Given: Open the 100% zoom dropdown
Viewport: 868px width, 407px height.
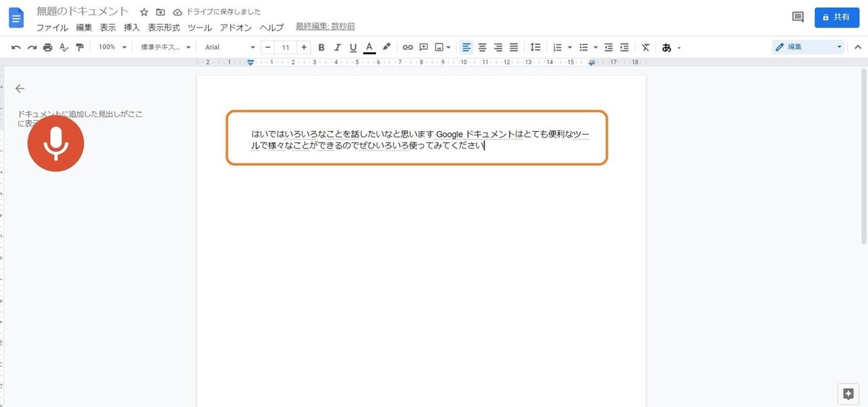Looking at the screenshot, I should pyautogui.click(x=113, y=47).
